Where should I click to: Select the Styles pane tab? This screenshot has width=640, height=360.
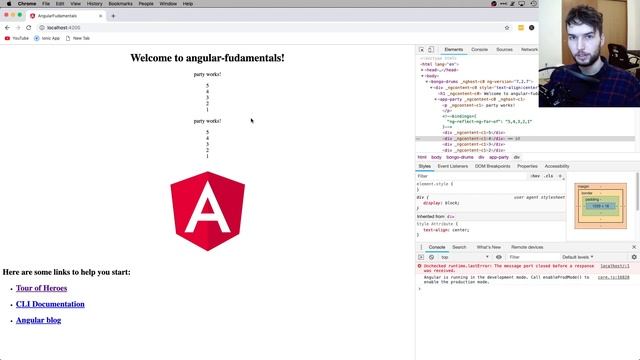click(424, 167)
